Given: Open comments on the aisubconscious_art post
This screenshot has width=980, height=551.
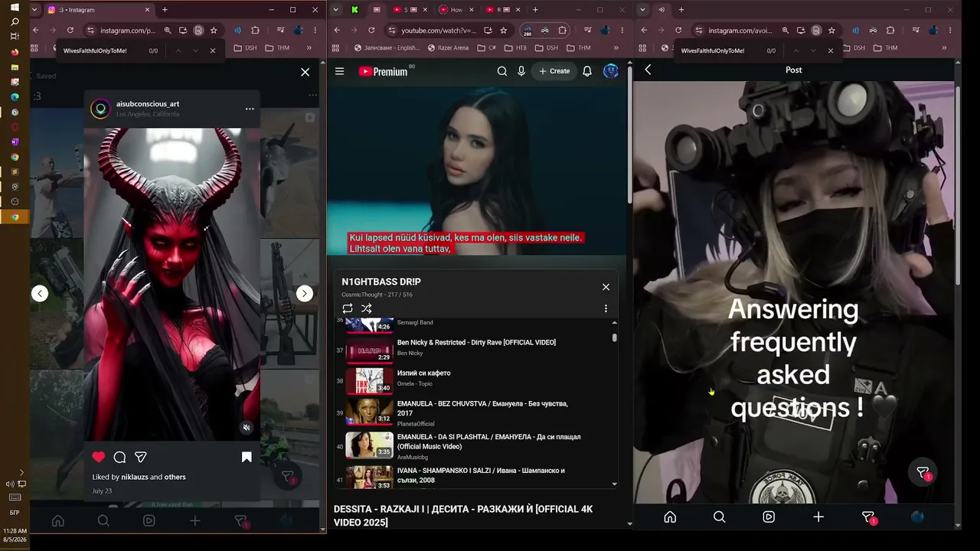Looking at the screenshot, I should pyautogui.click(x=119, y=457).
